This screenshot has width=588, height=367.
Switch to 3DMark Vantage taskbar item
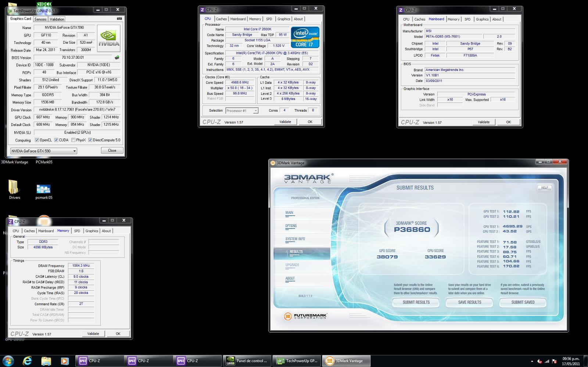(346, 361)
